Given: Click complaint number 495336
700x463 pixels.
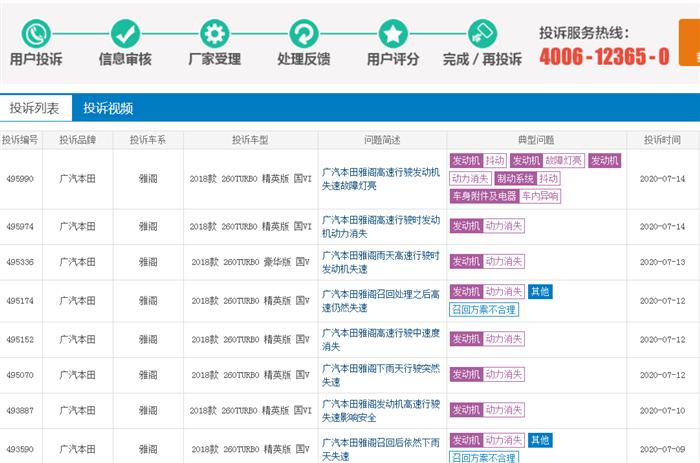Looking at the screenshot, I should (20, 262).
